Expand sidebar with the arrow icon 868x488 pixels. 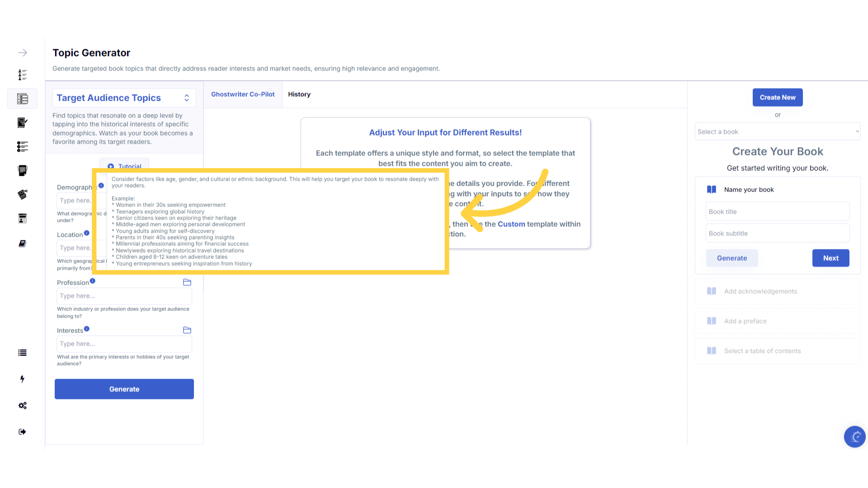click(23, 53)
